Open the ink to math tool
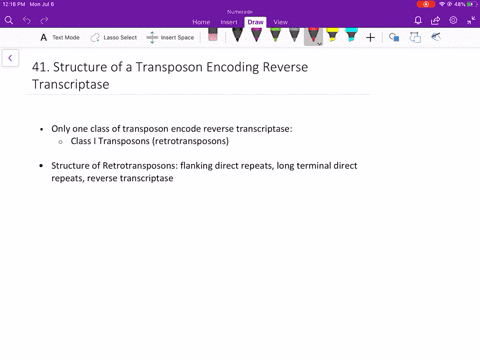This screenshot has width=480, height=360. [x=436, y=37]
